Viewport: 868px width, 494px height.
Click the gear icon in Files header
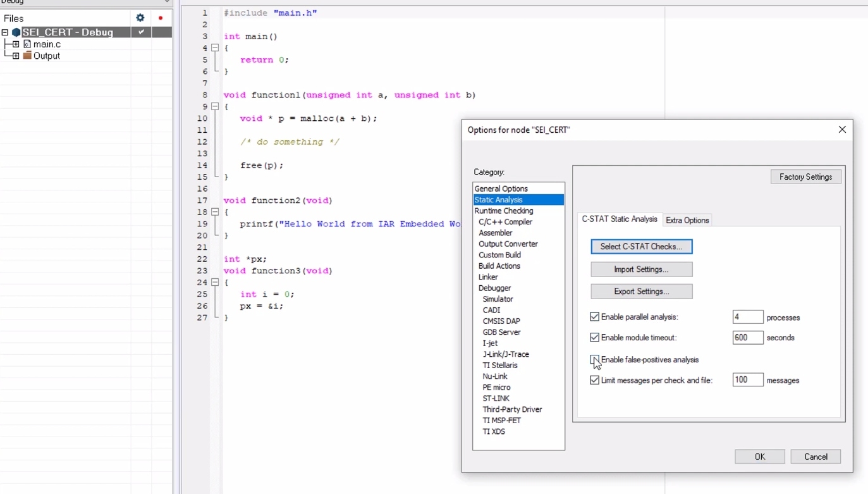point(140,18)
